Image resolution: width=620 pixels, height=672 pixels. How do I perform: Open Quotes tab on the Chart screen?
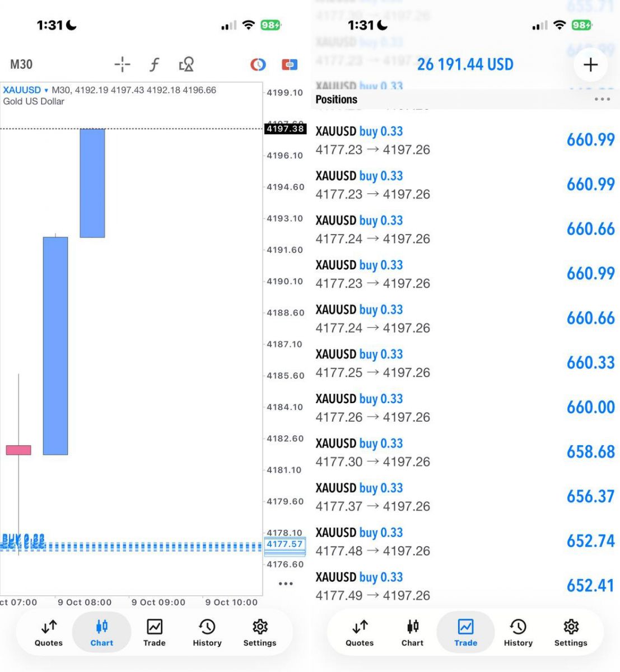point(49,633)
